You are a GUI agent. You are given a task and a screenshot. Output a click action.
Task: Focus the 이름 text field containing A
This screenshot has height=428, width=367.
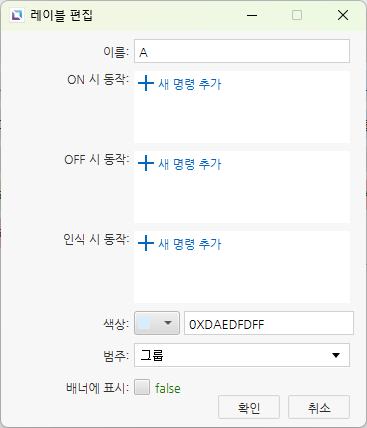click(242, 51)
